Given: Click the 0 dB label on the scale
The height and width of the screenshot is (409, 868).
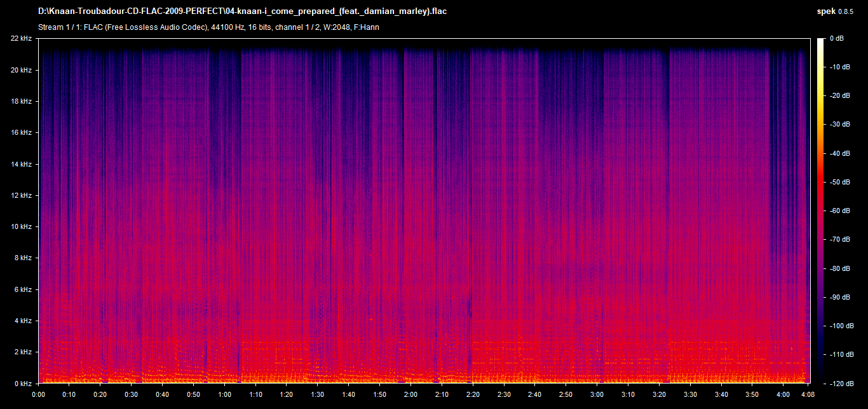Looking at the screenshot, I should pyautogui.click(x=836, y=39).
